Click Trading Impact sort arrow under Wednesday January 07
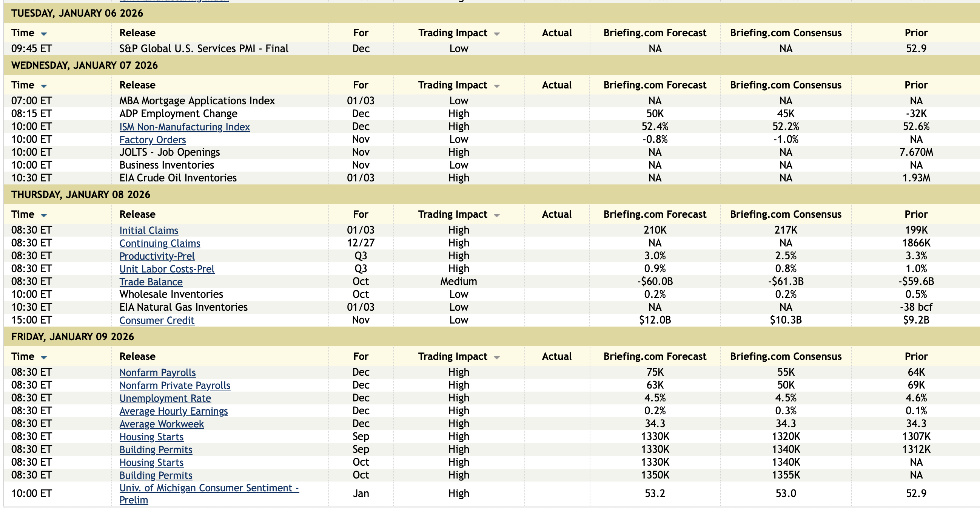This screenshot has width=980, height=508. point(496,86)
